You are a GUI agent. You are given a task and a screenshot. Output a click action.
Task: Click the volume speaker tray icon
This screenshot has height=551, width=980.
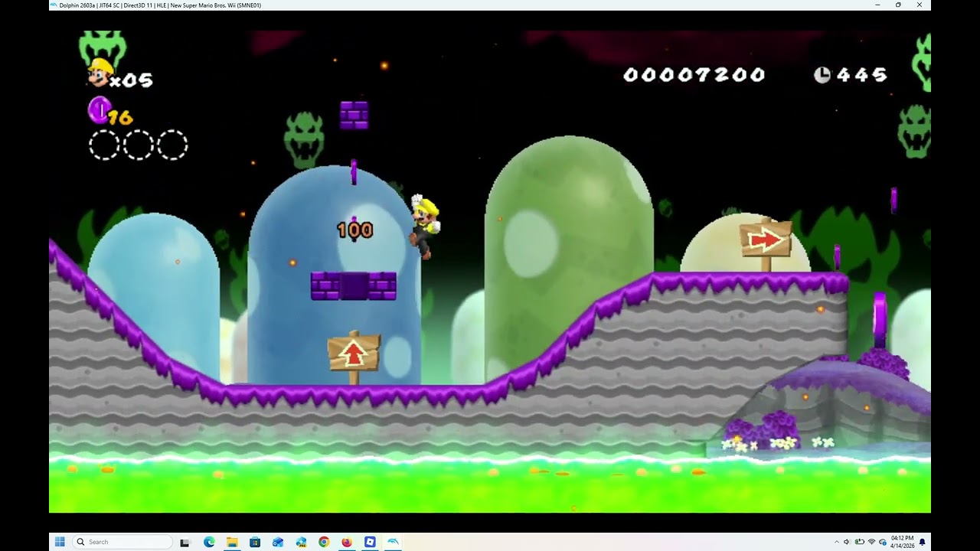click(x=847, y=542)
